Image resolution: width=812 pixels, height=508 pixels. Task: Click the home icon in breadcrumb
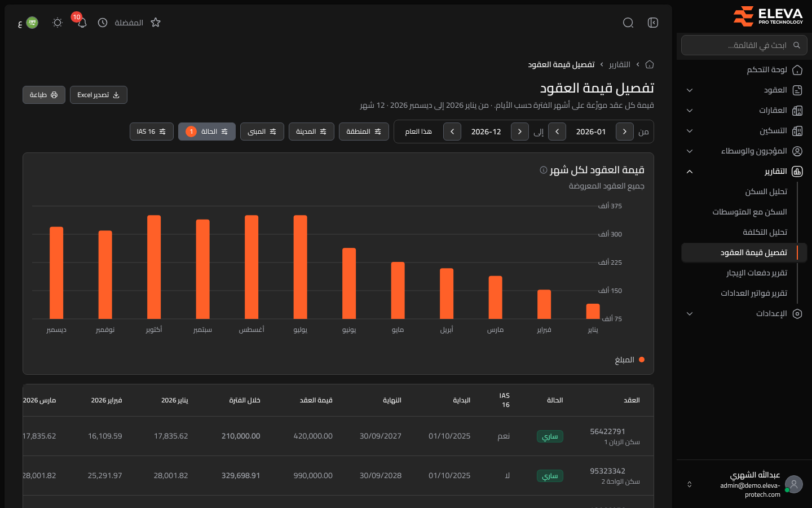[x=650, y=64]
